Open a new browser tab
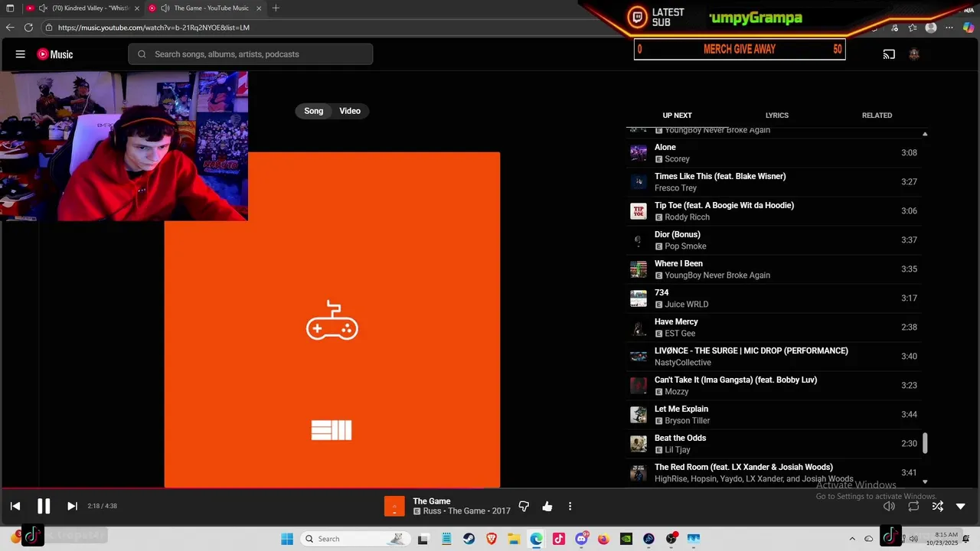 tap(276, 8)
